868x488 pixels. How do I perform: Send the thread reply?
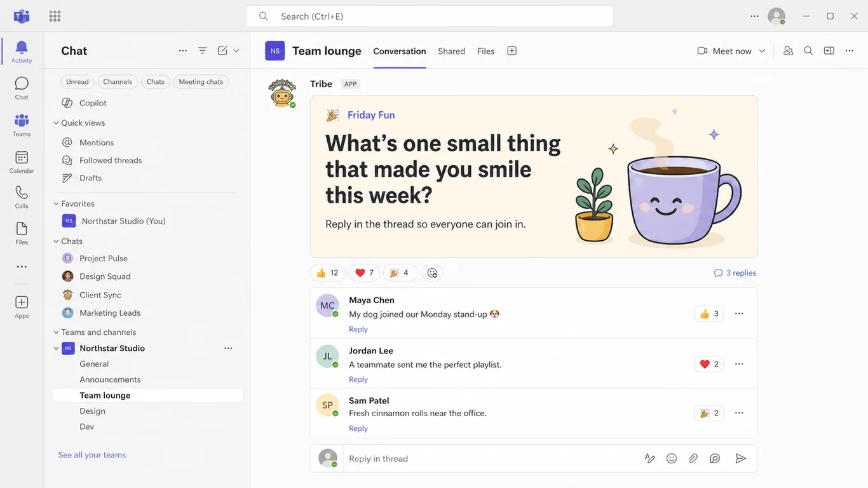click(740, 458)
